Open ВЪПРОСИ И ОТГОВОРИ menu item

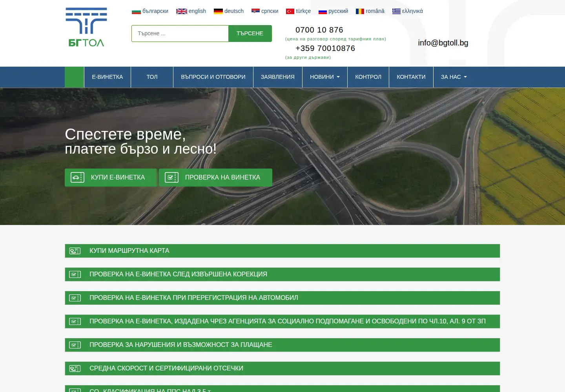point(213,77)
